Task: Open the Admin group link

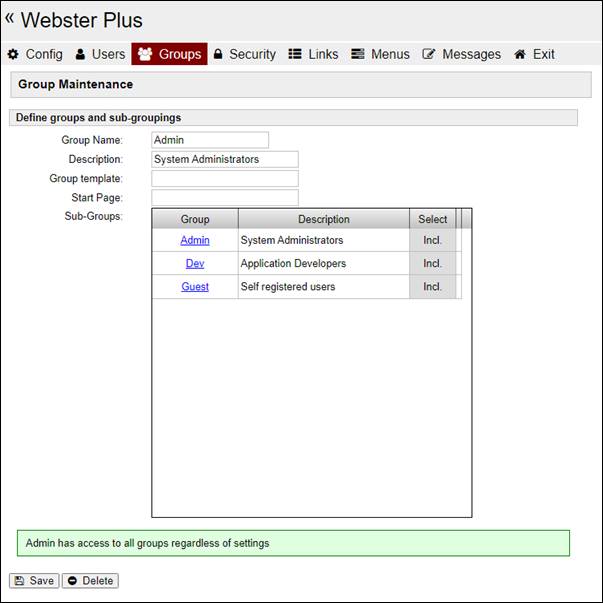Action: (x=195, y=240)
